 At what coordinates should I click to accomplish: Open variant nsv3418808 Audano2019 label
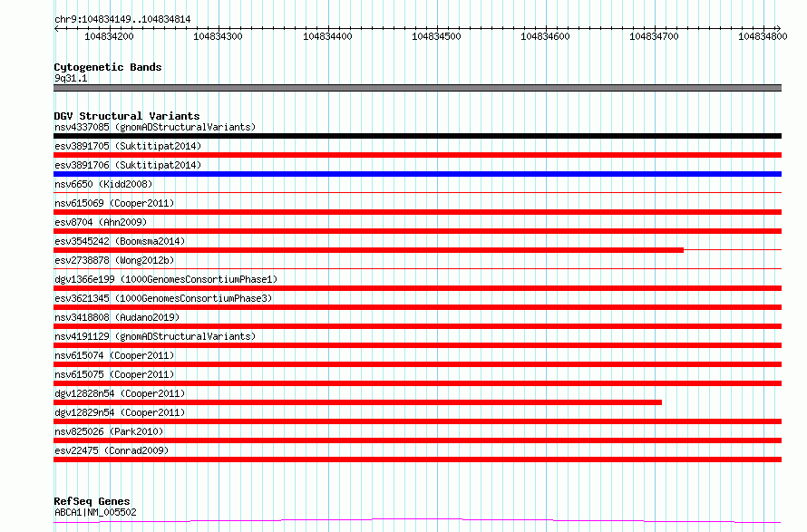(117, 317)
